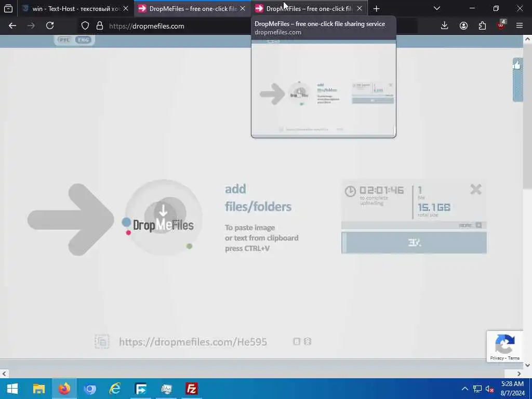Open network status tray icon

coord(477,389)
